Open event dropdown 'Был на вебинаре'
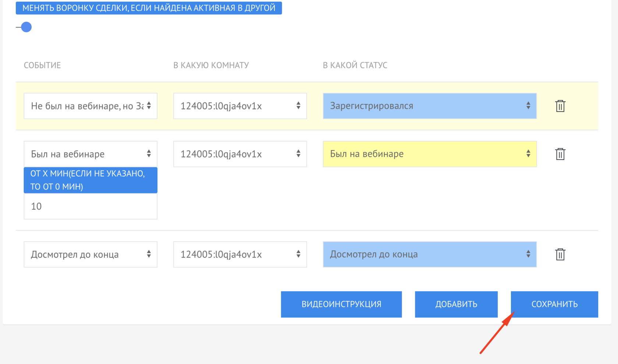This screenshot has height=364, width=618. coord(90,154)
